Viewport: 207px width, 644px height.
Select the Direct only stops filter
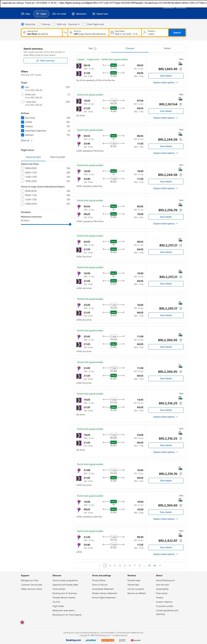tap(23, 94)
